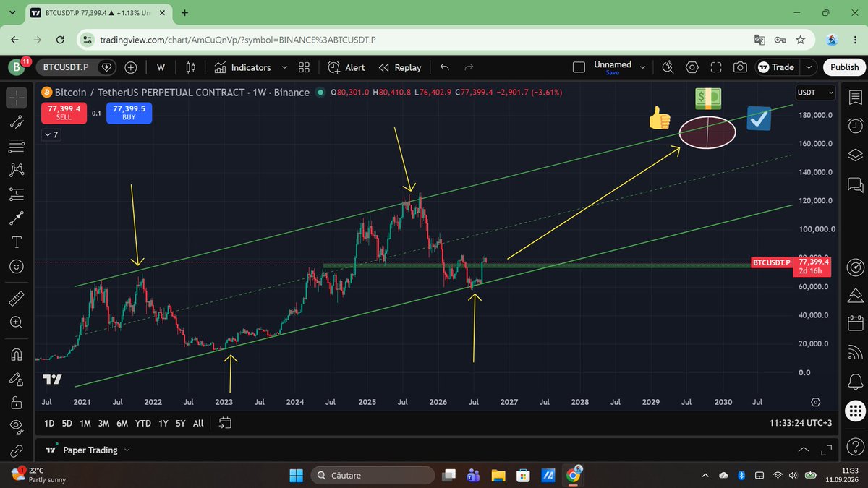Open candlestick chart style selector

191,67
